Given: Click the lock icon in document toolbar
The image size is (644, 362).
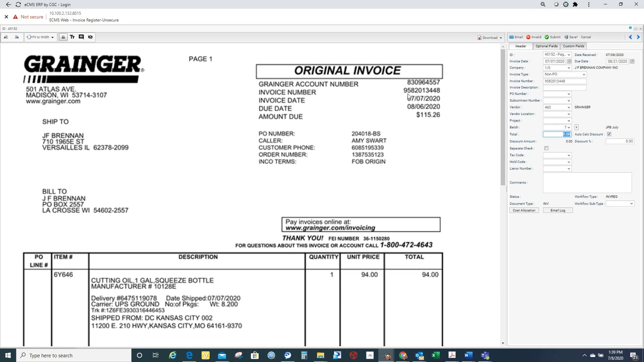Looking at the screenshot, I should coord(63,37).
